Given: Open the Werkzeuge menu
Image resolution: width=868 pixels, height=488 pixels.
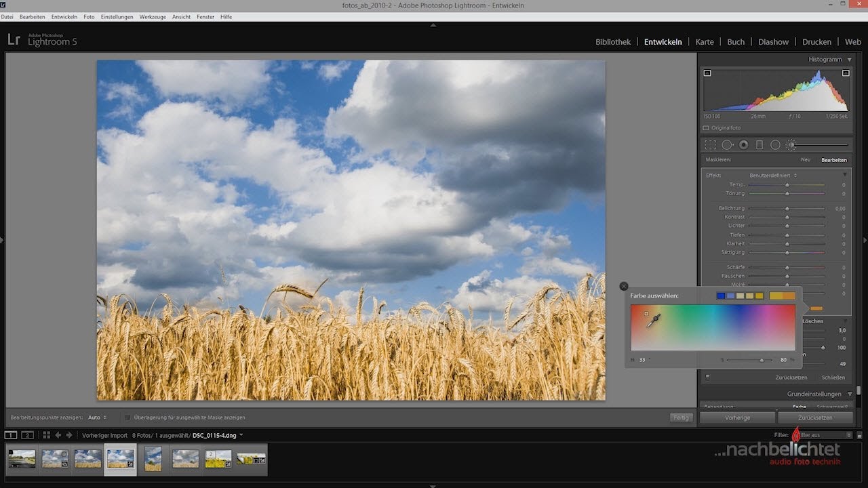Looking at the screenshot, I should point(153,16).
